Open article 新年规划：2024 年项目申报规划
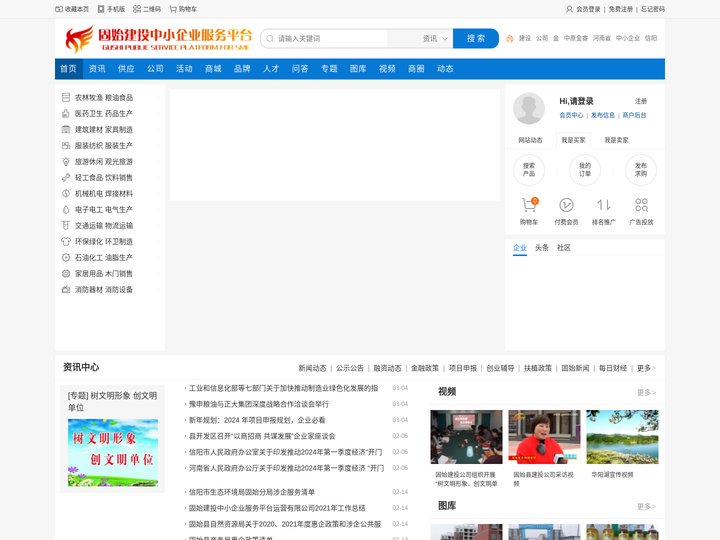Screen dimensions: 720x540 [x=257, y=420]
